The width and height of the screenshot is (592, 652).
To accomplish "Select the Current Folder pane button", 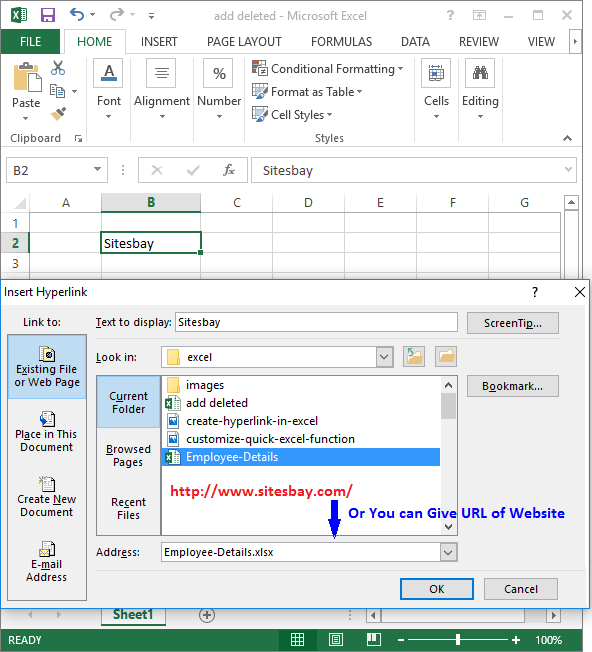I will [128, 402].
